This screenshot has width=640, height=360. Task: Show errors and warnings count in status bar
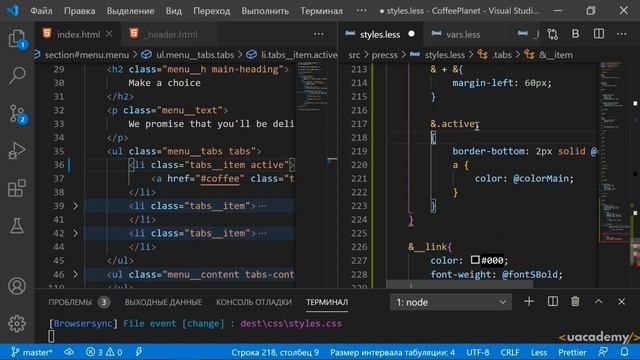104,352
